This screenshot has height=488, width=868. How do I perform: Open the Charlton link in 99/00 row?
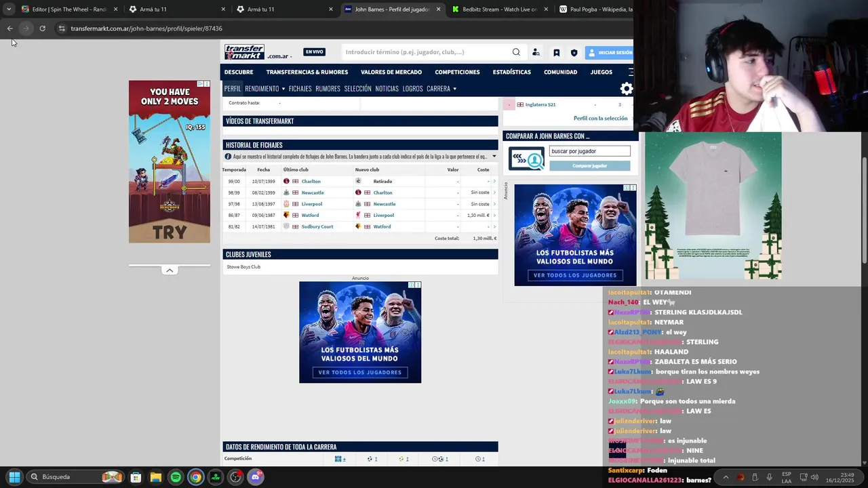[311, 181]
